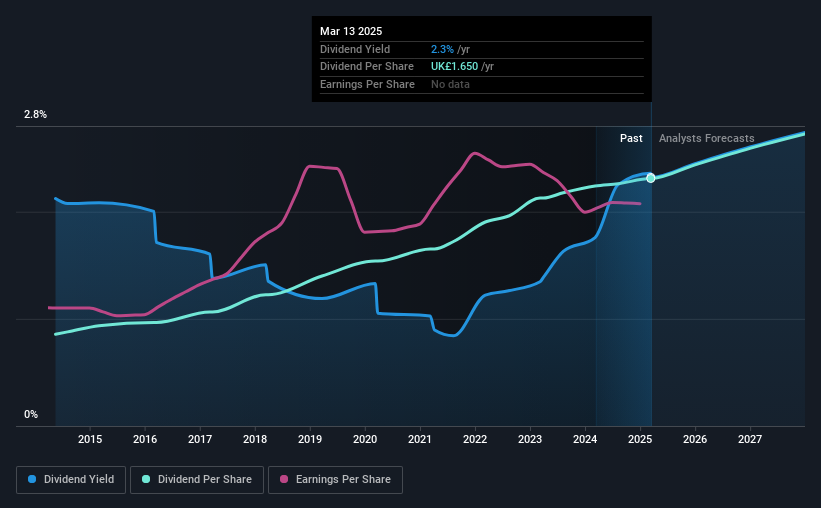Viewport: 821px width, 508px height.
Task: Click the 2.3% dividend yield value
Action: click(442, 49)
